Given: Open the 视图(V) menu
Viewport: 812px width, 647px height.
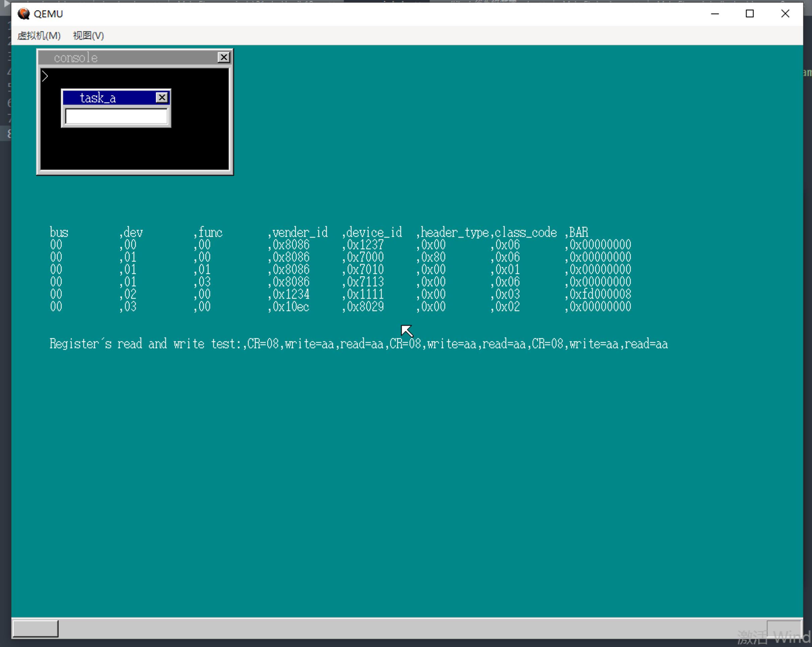Looking at the screenshot, I should 88,36.
